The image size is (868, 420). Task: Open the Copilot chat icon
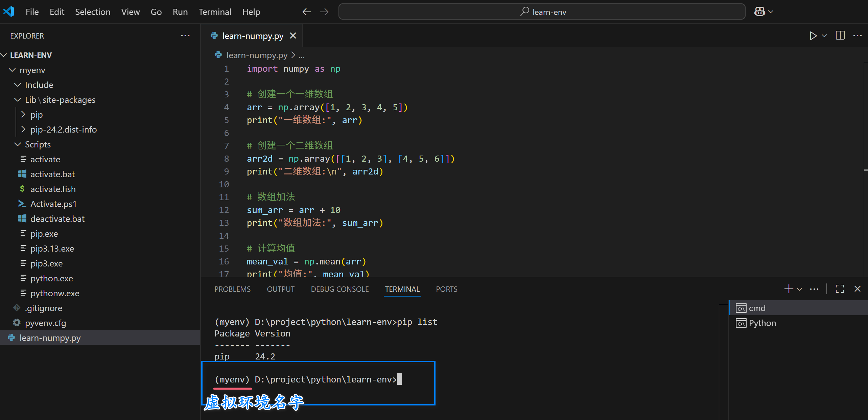(x=759, y=11)
